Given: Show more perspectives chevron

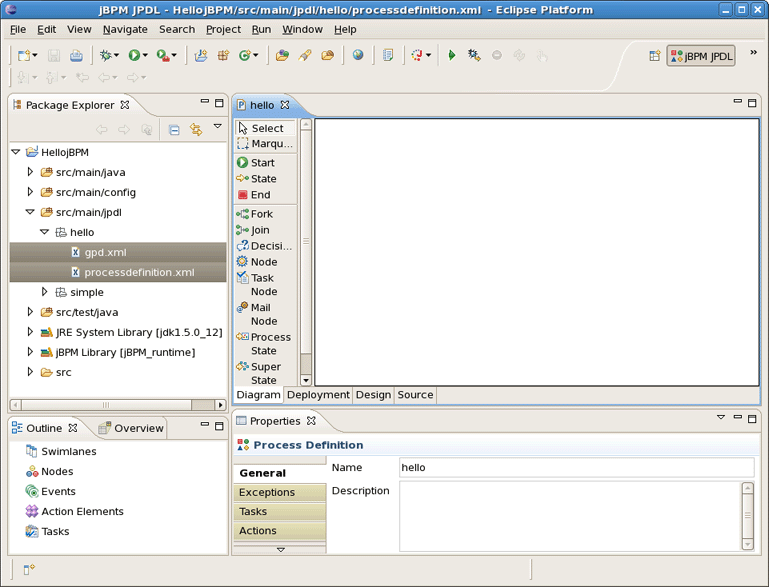Looking at the screenshot, I should (x=753, y=52).
